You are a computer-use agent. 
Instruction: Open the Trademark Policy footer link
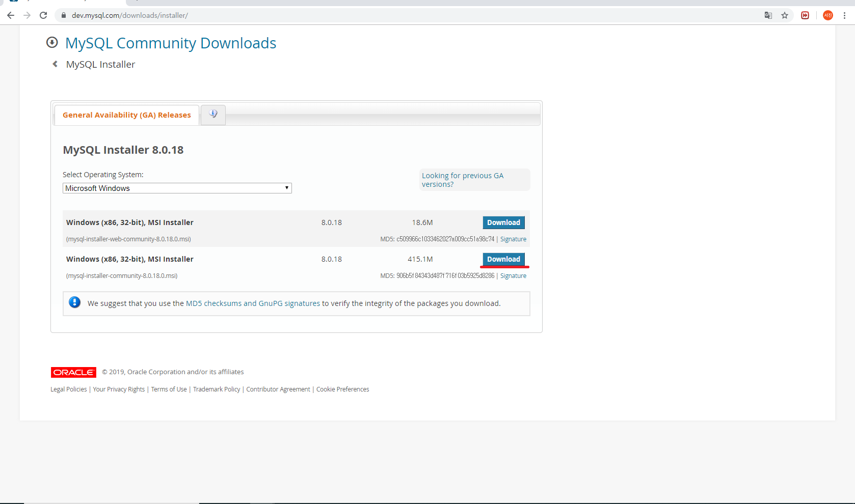click(x=217, y=389)
